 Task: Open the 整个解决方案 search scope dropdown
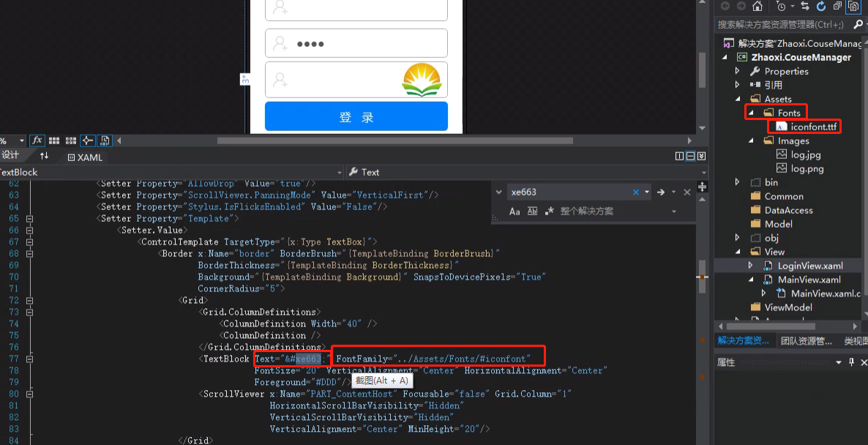(673, 211)
